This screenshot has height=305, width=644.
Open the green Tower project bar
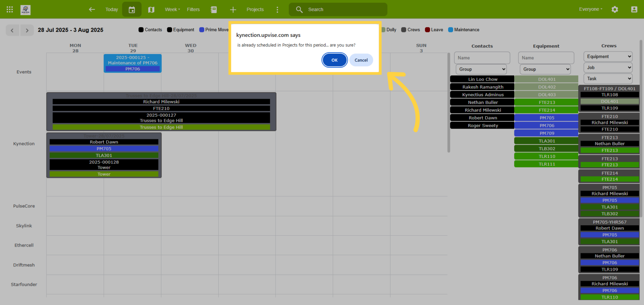(x=104, y=174)
